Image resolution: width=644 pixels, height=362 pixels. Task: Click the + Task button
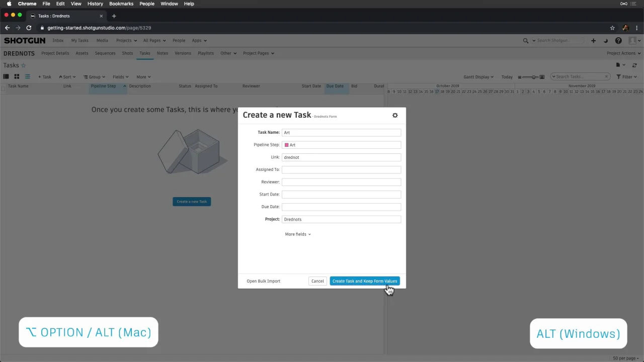[x=45, y=77]
